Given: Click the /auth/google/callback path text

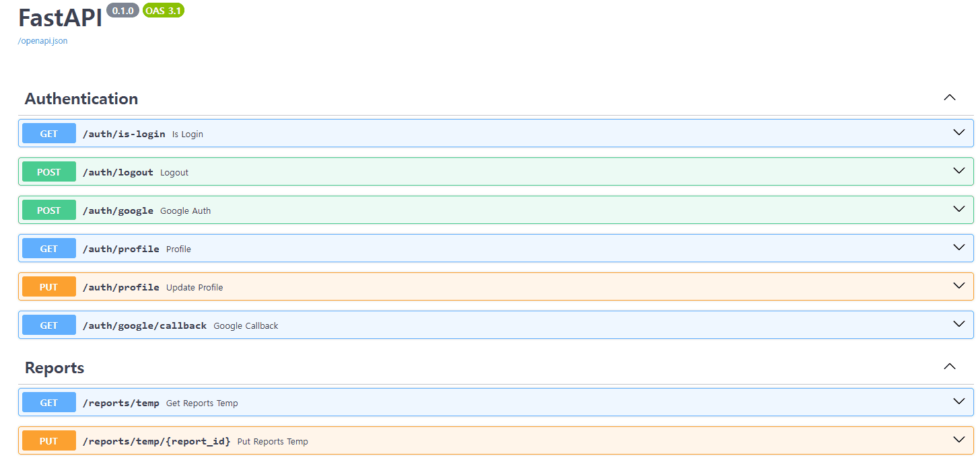Looking at the screenshot, I should 145,325.
